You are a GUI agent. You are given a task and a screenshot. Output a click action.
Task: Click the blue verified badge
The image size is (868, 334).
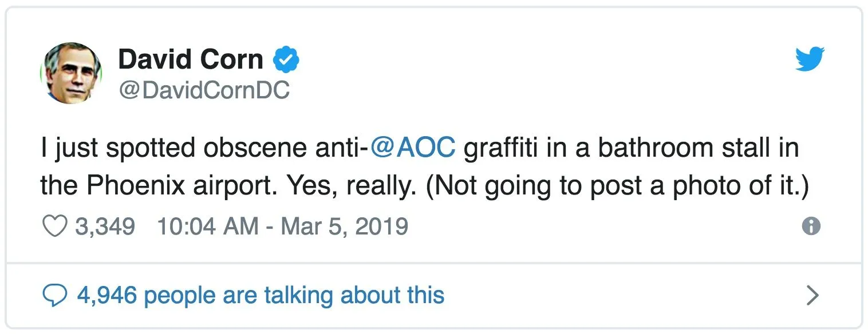(x=286, y=60)
